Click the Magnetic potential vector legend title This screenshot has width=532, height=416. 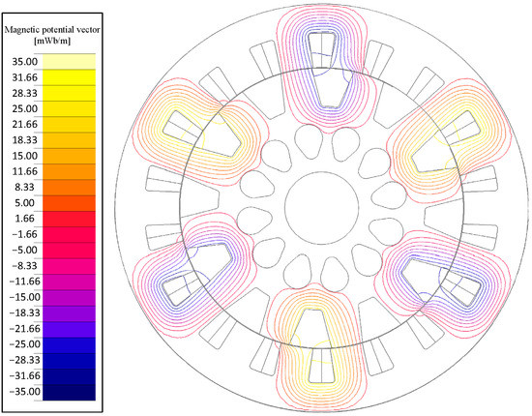pos(52,30)
